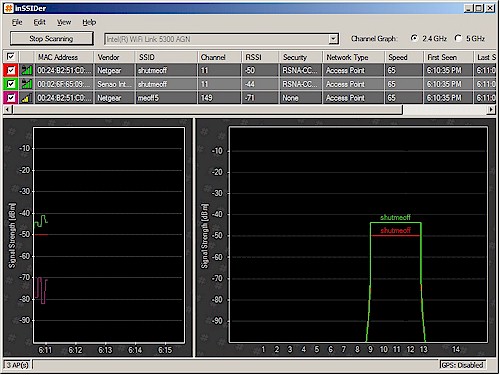Sort by Security column header

301,57
